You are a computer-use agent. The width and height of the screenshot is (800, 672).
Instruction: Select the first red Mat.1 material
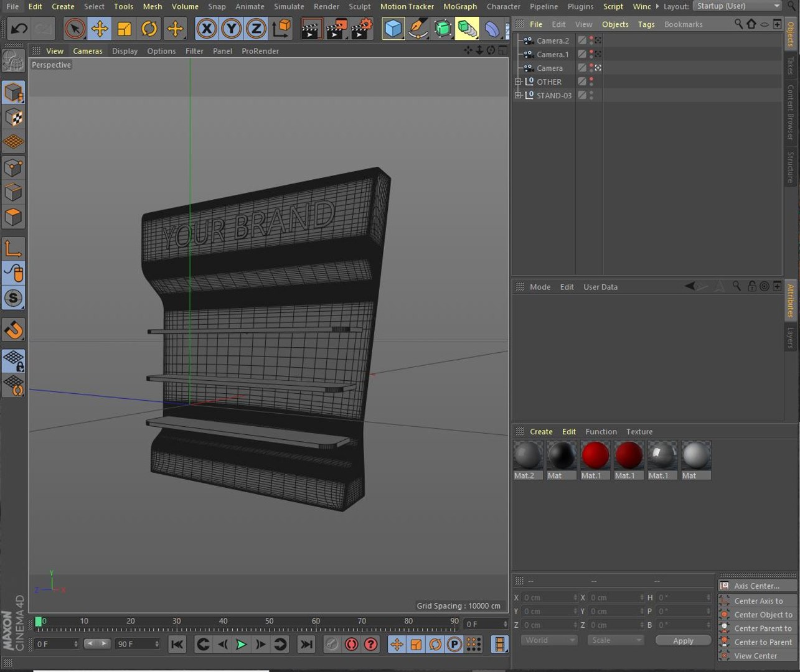pyautogui.click(x=595, y=455)
